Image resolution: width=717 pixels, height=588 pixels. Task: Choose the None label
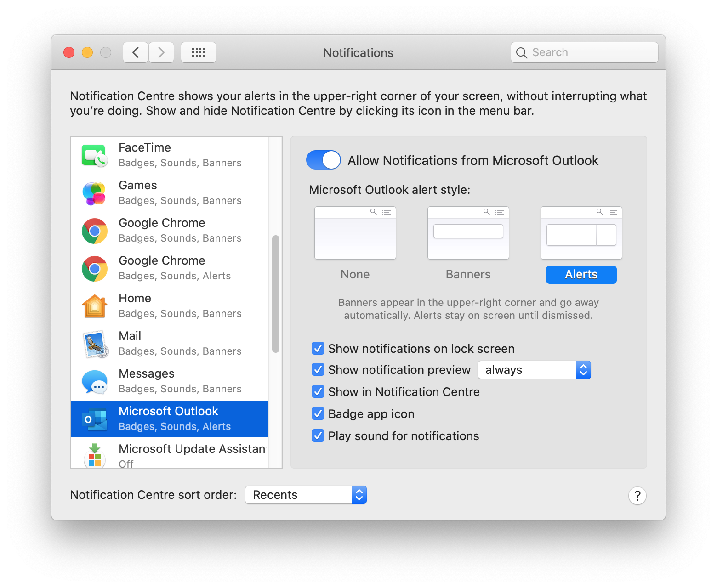[355, 274]
